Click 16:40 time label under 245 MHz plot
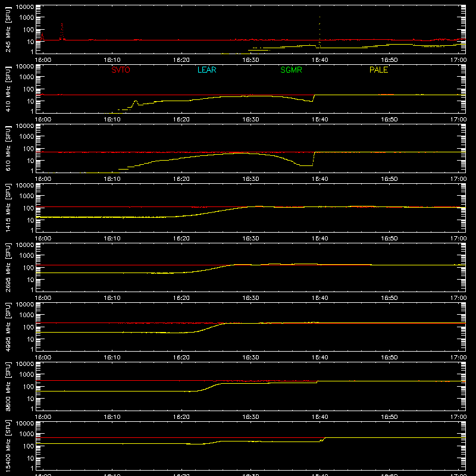The height and width of the screenshot is (476, 476). coord(320,60)
